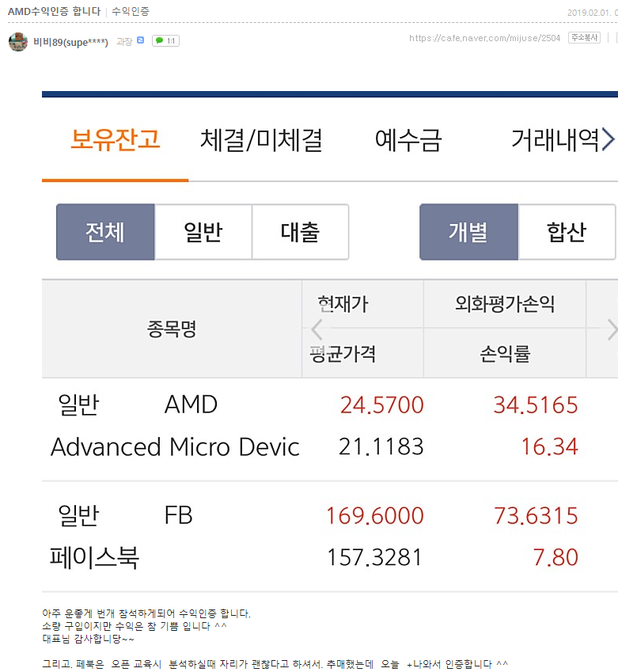Open the blue blog badge icon beside author

(x=141, y=40)
